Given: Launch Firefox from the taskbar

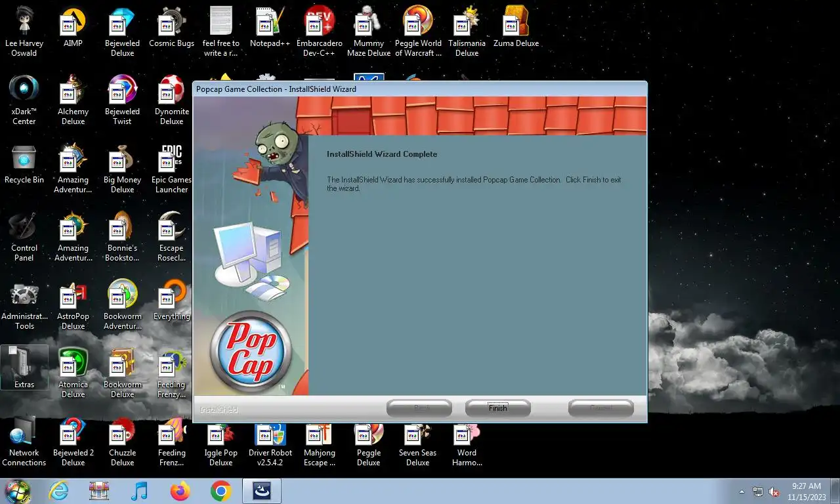Looking at the screenshot, I should (x=180, y=491).
